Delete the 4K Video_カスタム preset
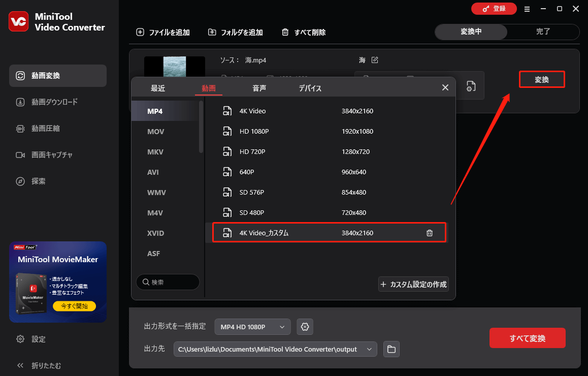 point(430,233)
